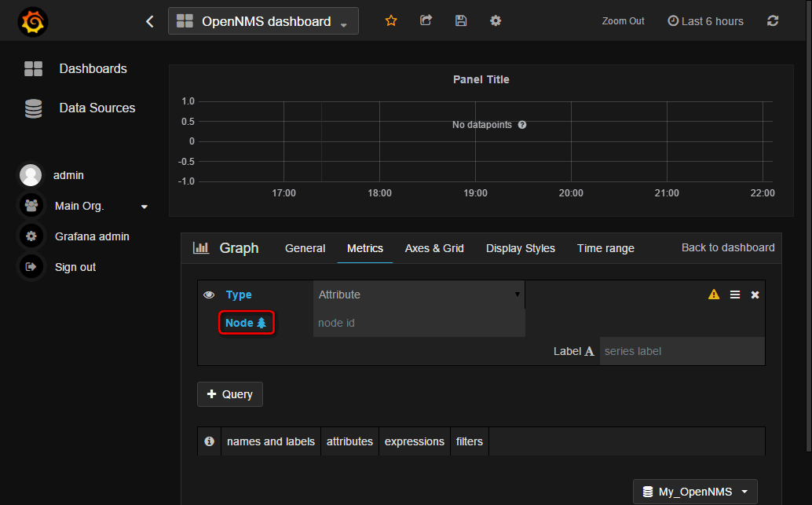Refresh the dashboard with the refresh icon
This screenshot has height=505, width=812.
(773, 20)
